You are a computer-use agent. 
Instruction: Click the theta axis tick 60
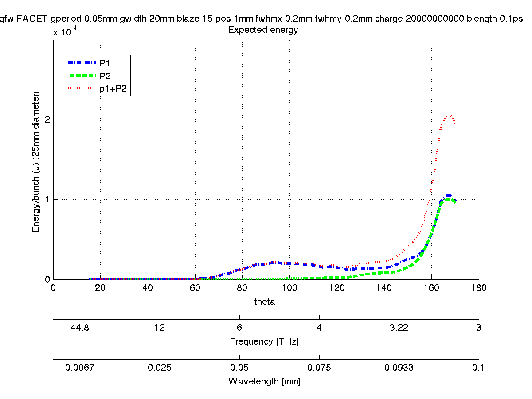tap(195, 288)
